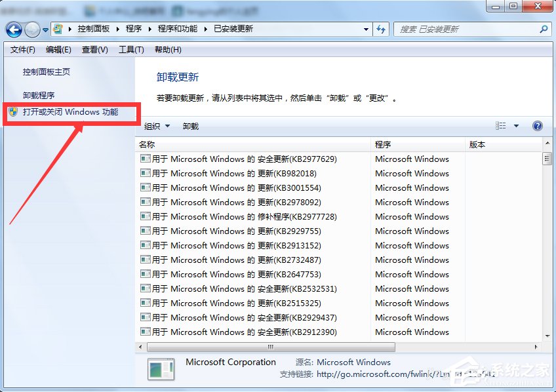Click the back navigation arrow

pos(14,29)
